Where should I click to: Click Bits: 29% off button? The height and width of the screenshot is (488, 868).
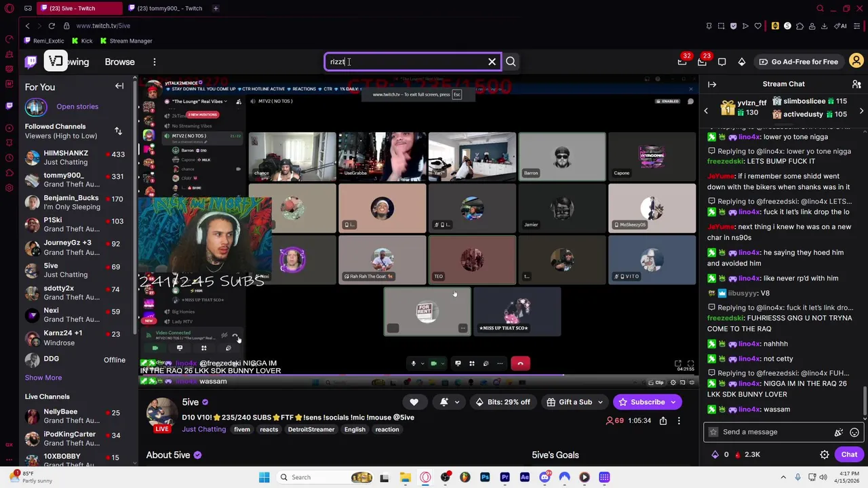502,402
